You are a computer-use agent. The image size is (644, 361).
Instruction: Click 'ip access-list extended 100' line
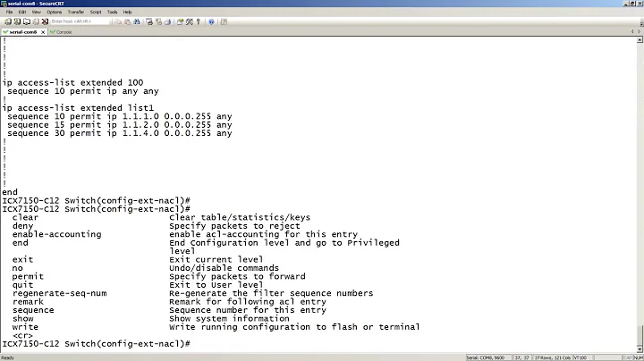[x=72, y=82]
